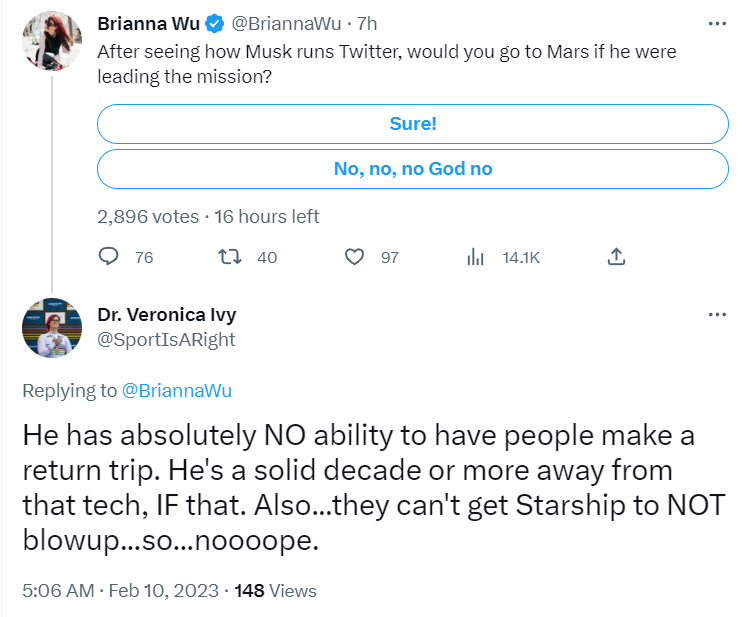Open the @BriannaWu handle in header
The image size is (747, 617).
(286, 24)
